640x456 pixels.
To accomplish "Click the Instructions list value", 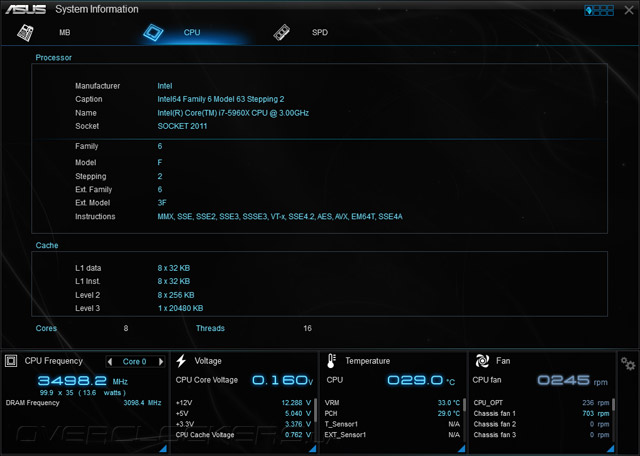I will [280, 216].
